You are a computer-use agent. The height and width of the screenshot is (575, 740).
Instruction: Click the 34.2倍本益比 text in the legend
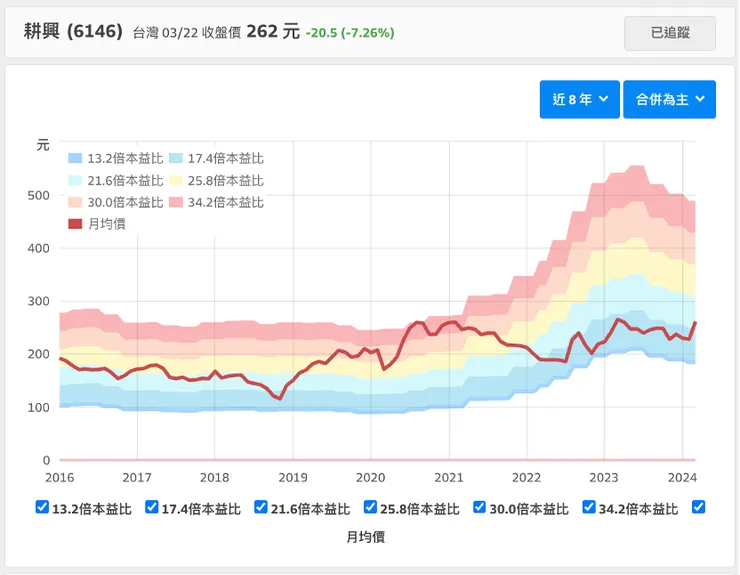(x=226, y=202)
